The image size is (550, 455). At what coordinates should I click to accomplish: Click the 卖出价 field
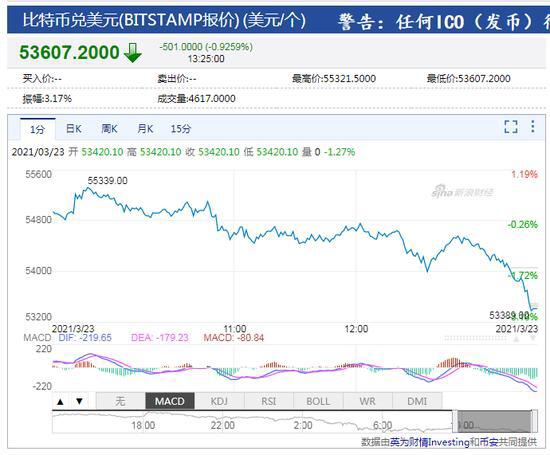(177, 78)
